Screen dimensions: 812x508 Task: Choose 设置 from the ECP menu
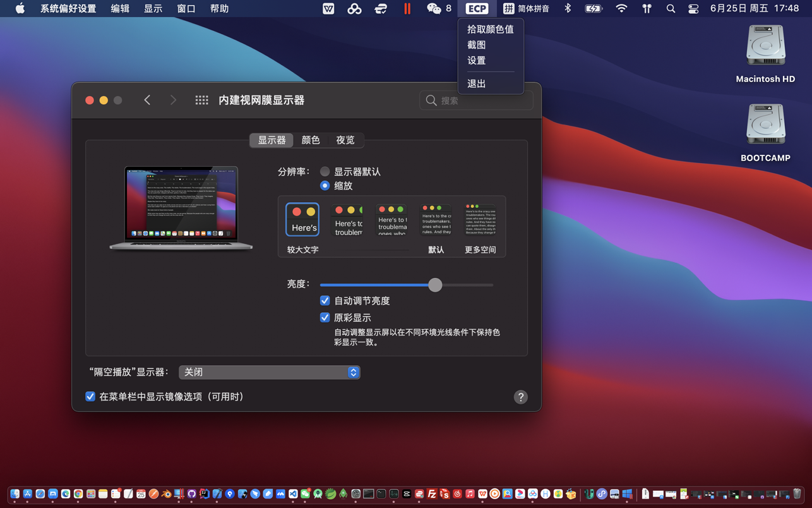tap(491, 61)
